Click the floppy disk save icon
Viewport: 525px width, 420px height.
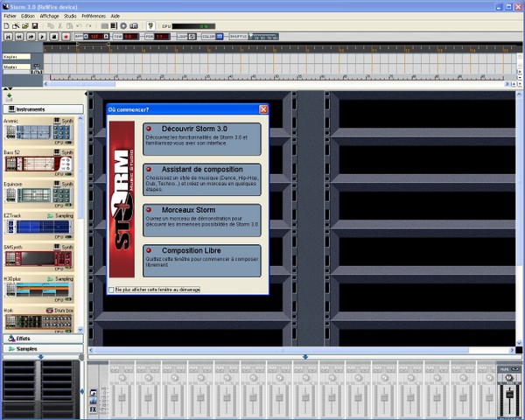[x=34, y=26]
